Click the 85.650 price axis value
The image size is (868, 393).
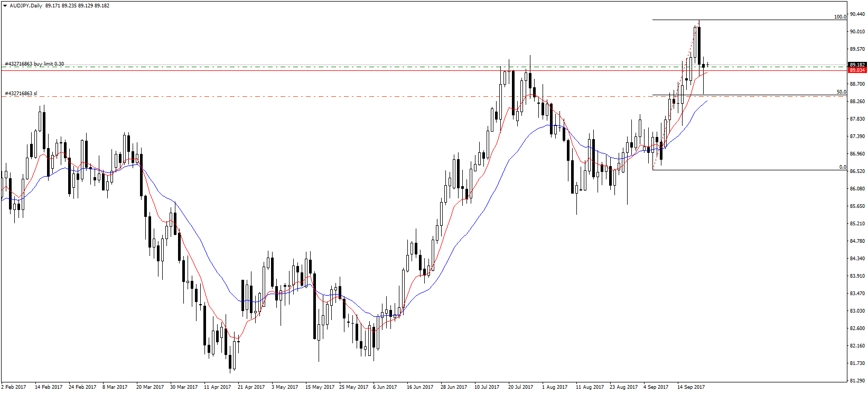(857, 206)
